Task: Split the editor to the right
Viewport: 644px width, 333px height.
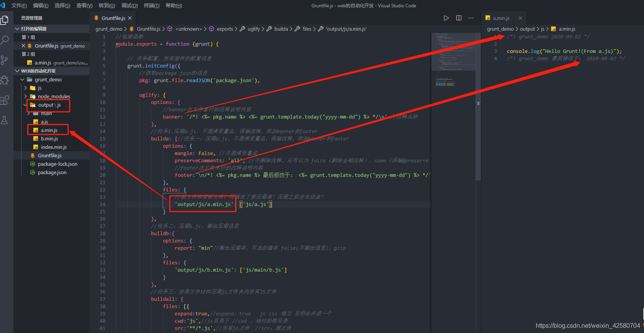Action: coord(459,18)
